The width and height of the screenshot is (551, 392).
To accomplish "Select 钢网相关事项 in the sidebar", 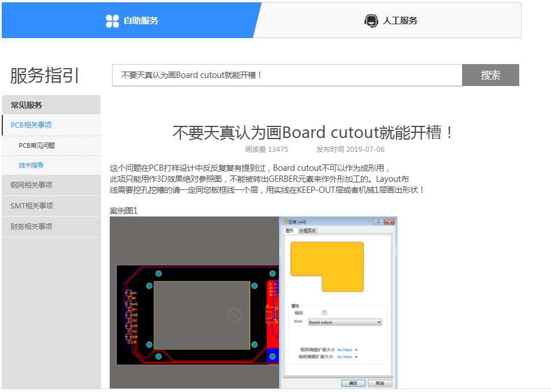I will coord(31,185).
